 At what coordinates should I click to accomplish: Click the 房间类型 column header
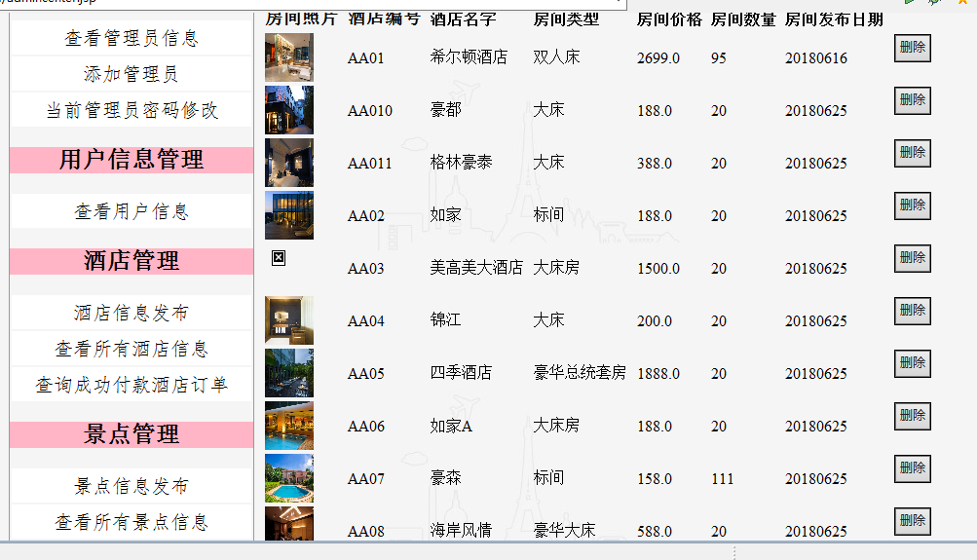566,19
